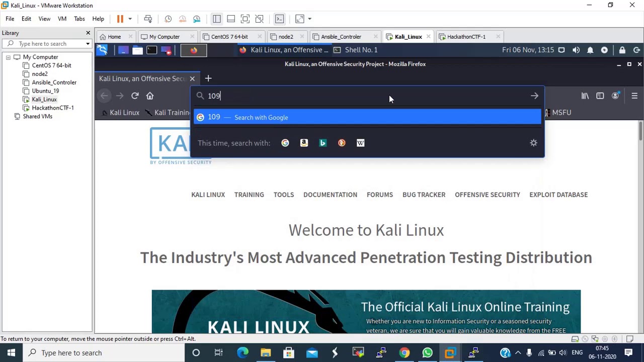The height and width of the screenshot is (362, 644).
Task: Open search settings gear icon
Action: point(533,143)
